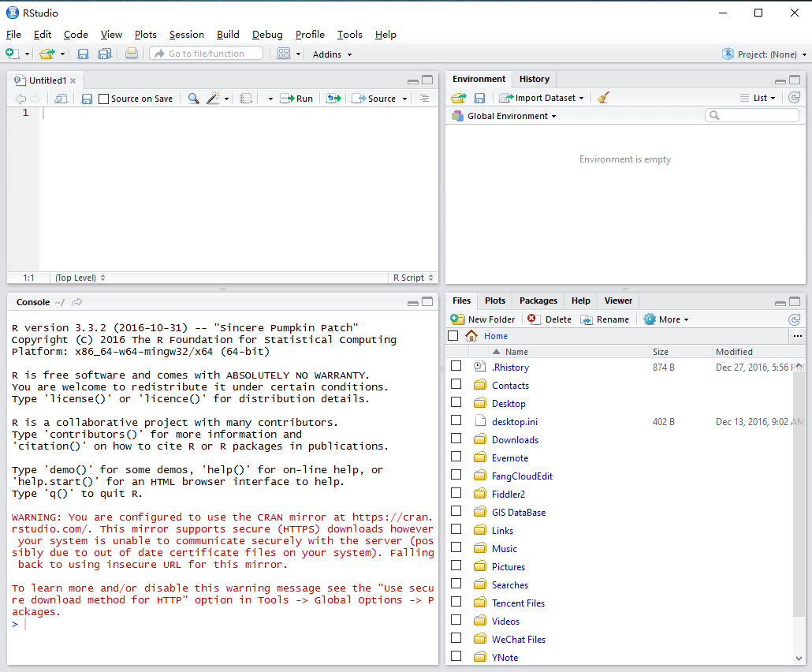This screenshot has height=672, width=812.
Task: Enable the Source on Save checkbox
Action: 103,99
